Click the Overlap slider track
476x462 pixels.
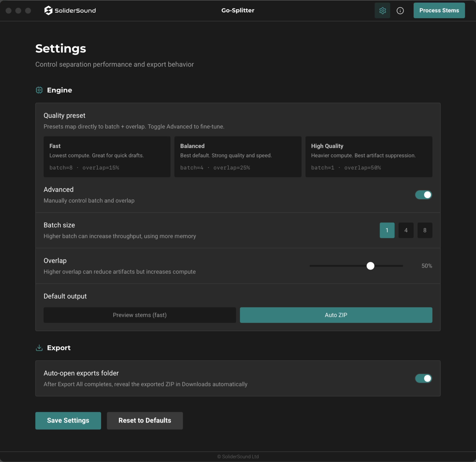click(356, 266)
